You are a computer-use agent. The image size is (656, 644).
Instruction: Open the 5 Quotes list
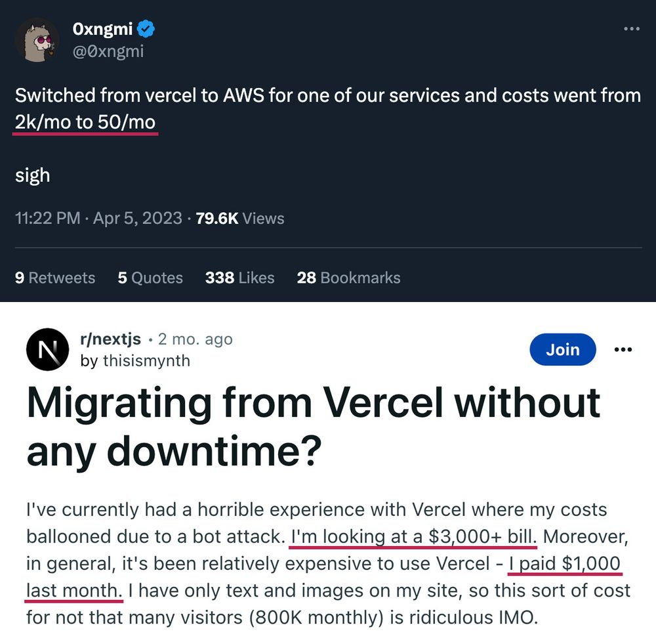point(150,278)
